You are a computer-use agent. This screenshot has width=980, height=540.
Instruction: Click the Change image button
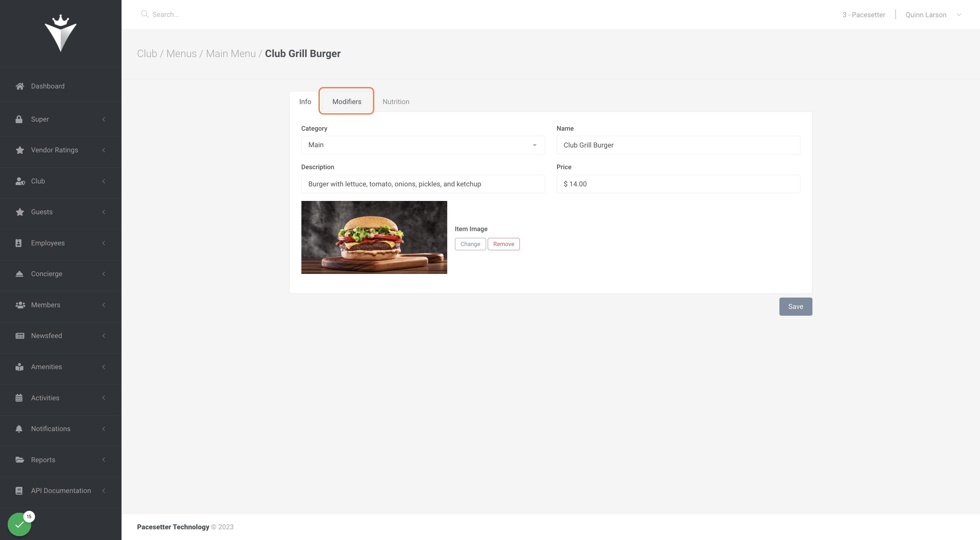point(470,244)
